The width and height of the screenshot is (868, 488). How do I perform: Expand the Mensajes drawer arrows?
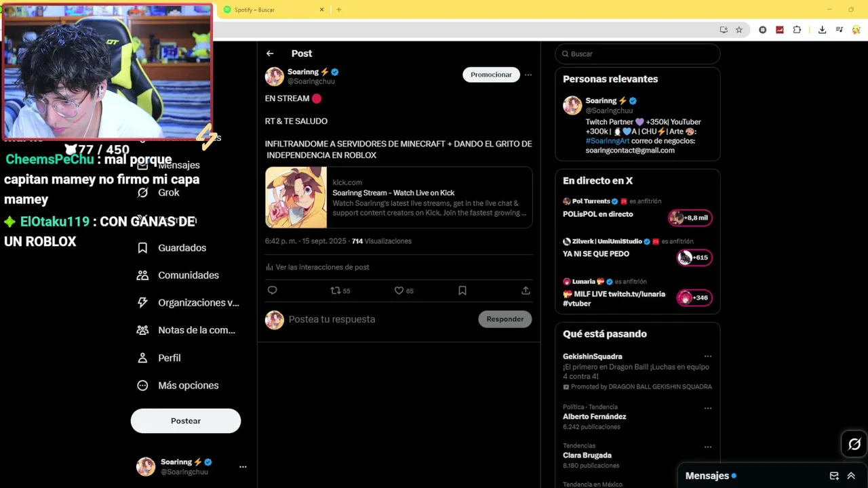851,476
